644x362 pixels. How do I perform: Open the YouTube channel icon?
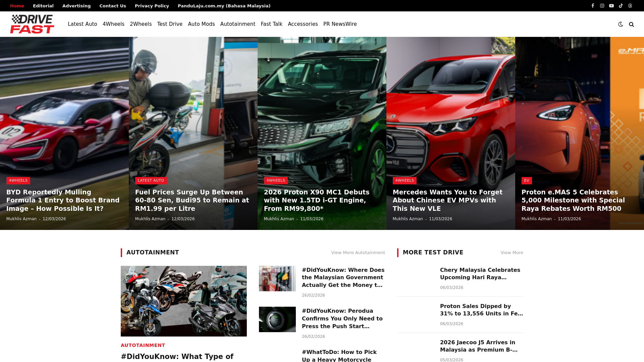click(611, 6)
